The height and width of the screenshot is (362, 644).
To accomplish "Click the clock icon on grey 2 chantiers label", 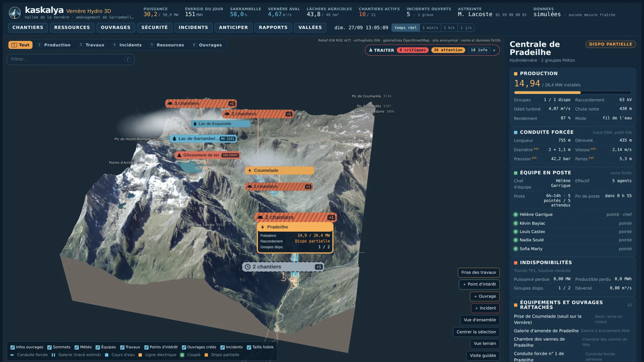I will point(248,267).
